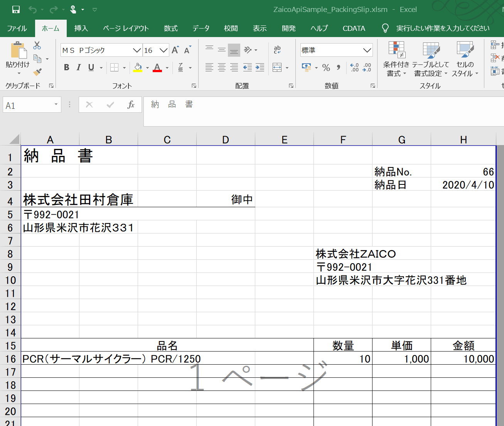504x426 pixels.
Task: Toggle Underline formatting
Action: (x=91, y=68)
